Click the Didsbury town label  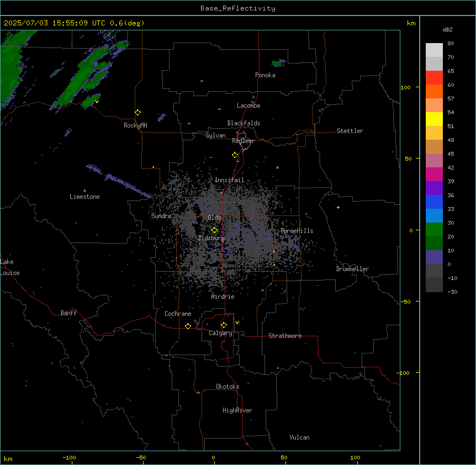pyautogui.click(x=211, y=238)
